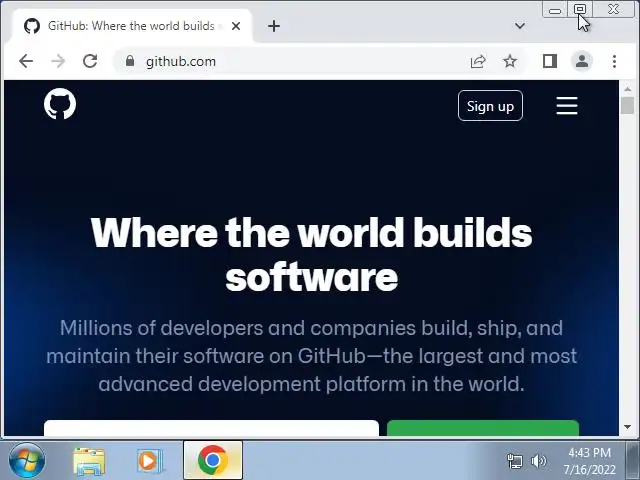
Task: Click the Sign up button
Action: (490, 106)
